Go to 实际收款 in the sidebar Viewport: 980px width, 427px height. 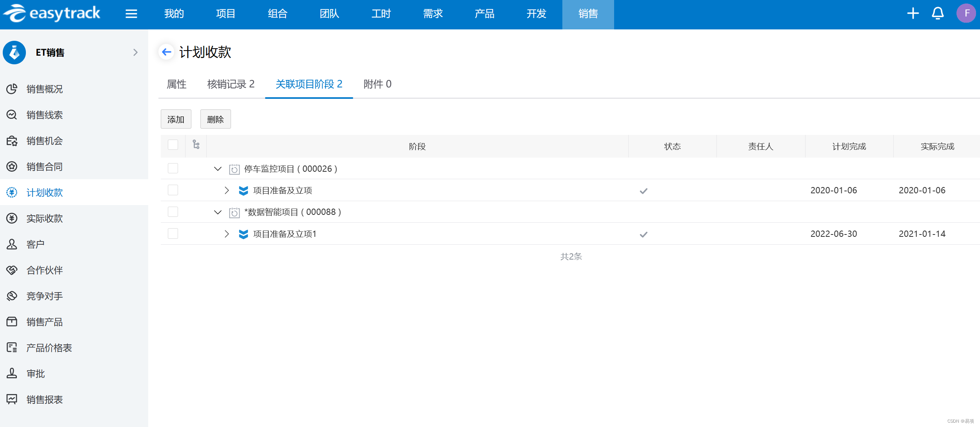[44, 218]
